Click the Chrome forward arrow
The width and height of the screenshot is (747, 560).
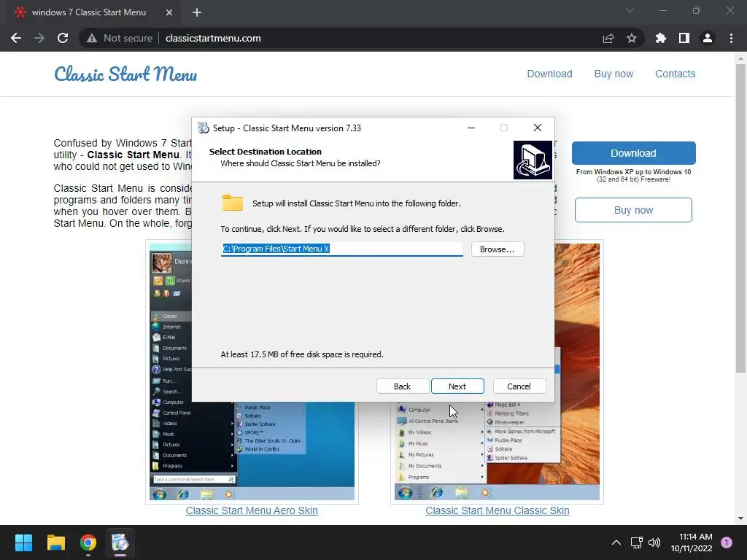(x=39, y=38)
